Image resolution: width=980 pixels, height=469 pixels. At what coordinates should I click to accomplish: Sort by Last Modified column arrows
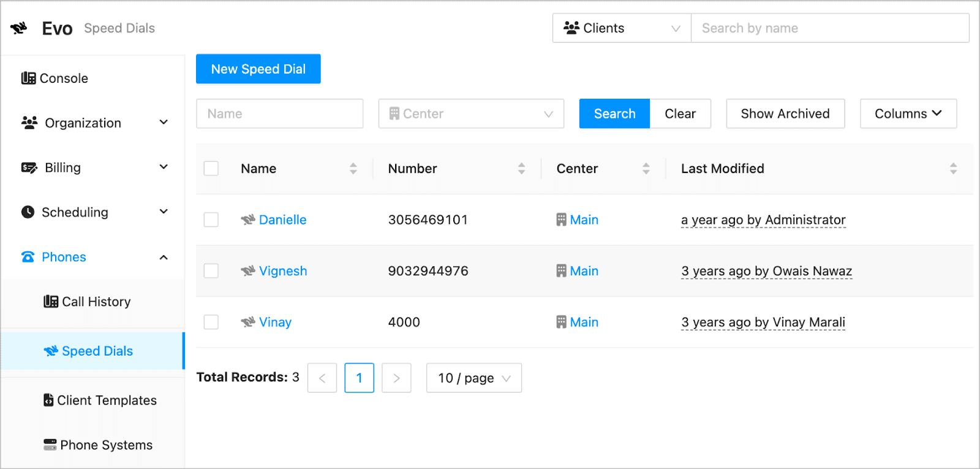click(954, 169)
